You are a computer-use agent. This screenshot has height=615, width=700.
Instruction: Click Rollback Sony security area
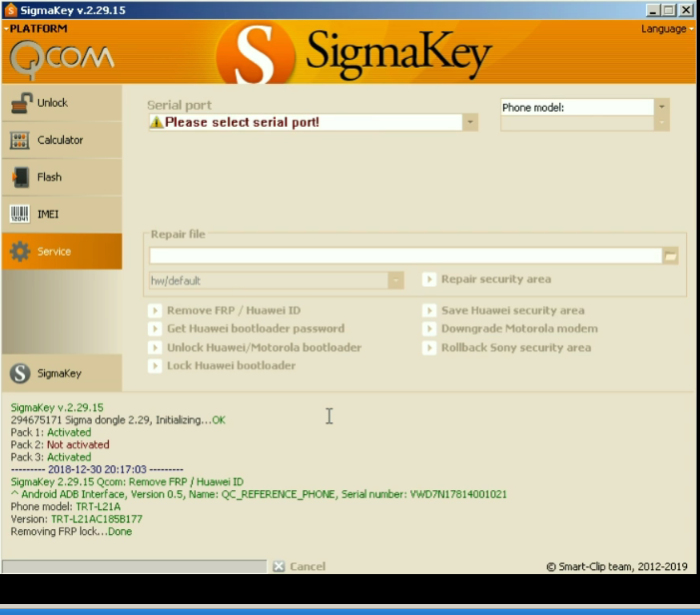507,347
